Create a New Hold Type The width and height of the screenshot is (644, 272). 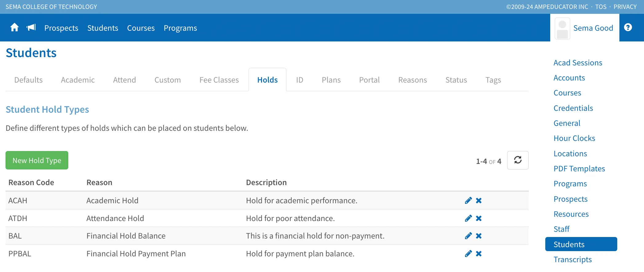tap(37, 160)
